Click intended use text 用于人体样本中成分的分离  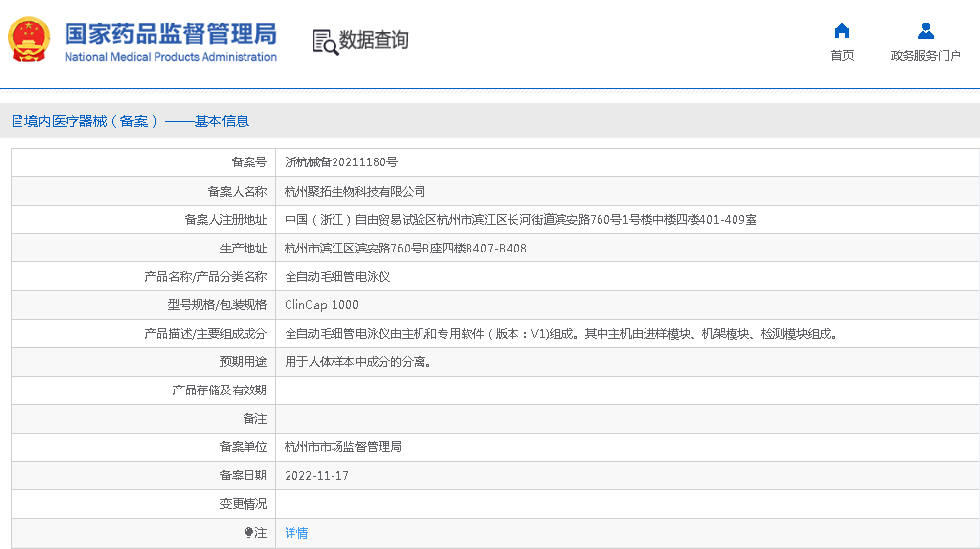pyautogui.click(x=358, y=362)
